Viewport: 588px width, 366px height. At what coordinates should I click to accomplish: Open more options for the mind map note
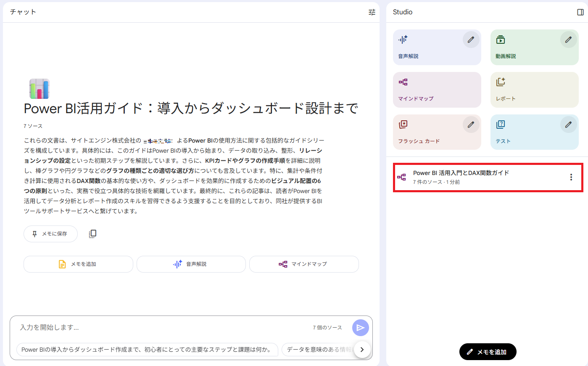(571, 177)
